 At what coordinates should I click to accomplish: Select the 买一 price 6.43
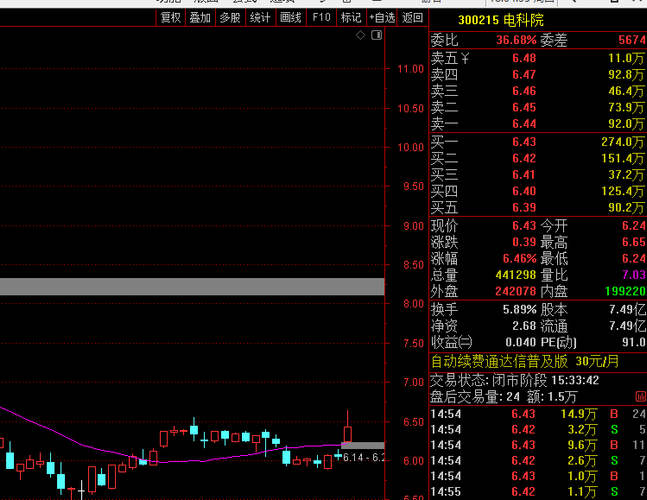(524, 142)
